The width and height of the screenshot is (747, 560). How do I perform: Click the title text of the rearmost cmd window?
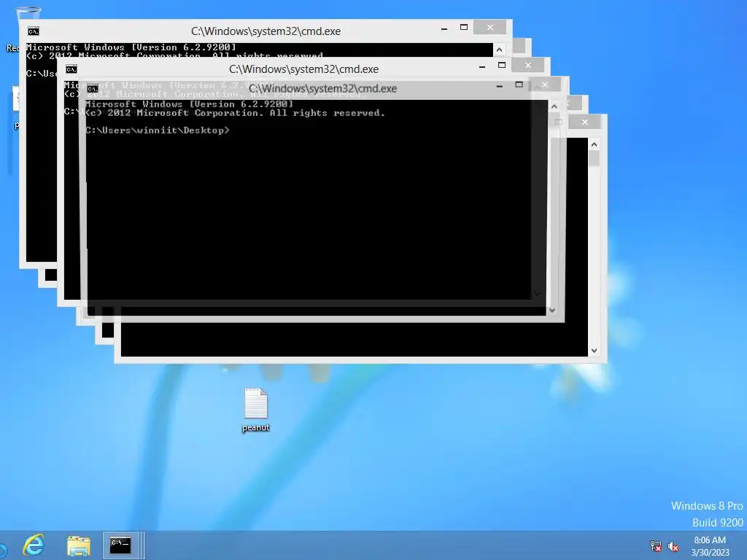pyautogui.click(x=266, y=31)
